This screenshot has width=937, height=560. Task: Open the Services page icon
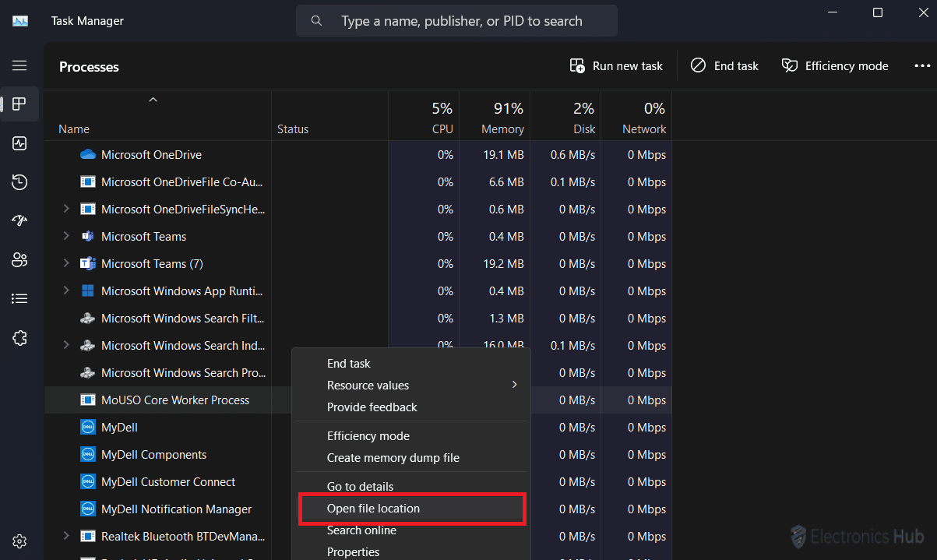19,338
